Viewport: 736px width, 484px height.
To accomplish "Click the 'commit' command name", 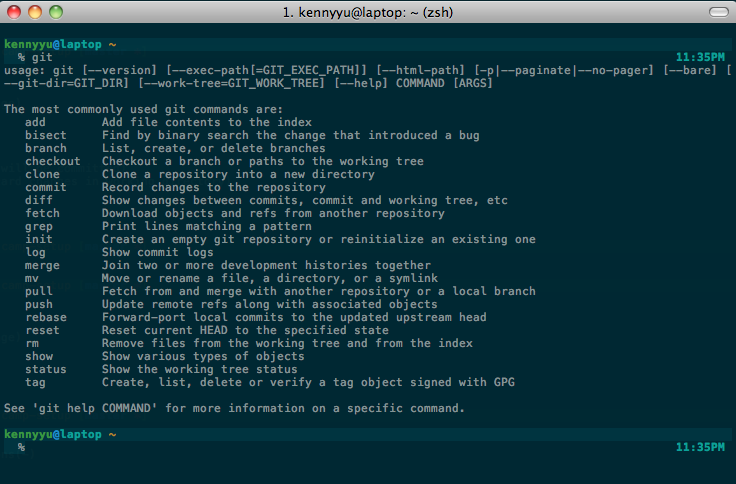I will click(46, 187).
